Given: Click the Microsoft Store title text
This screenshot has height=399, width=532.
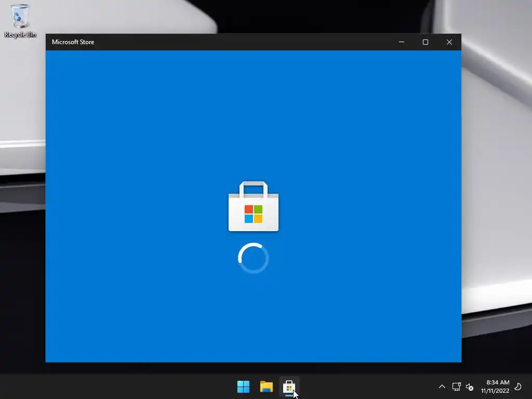Looking at the screenshot, I should point(73,42).
